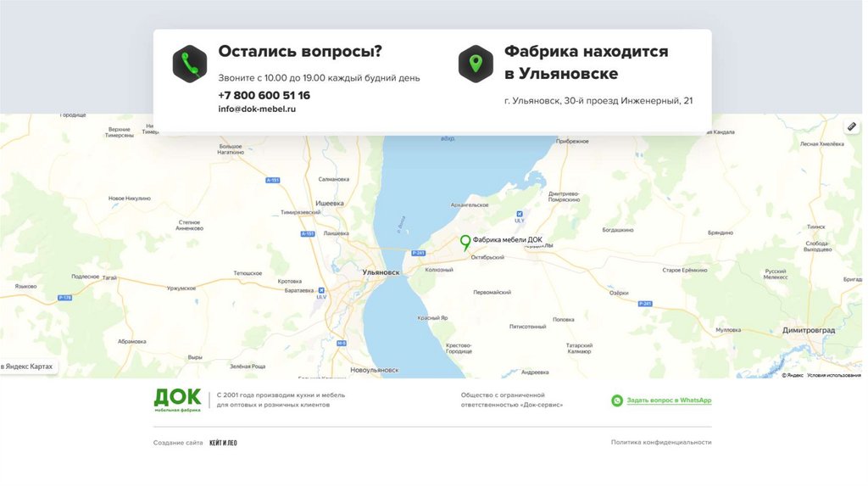
Task: Call the phone number +7 800 600 51 16
Action: (264, 95)
